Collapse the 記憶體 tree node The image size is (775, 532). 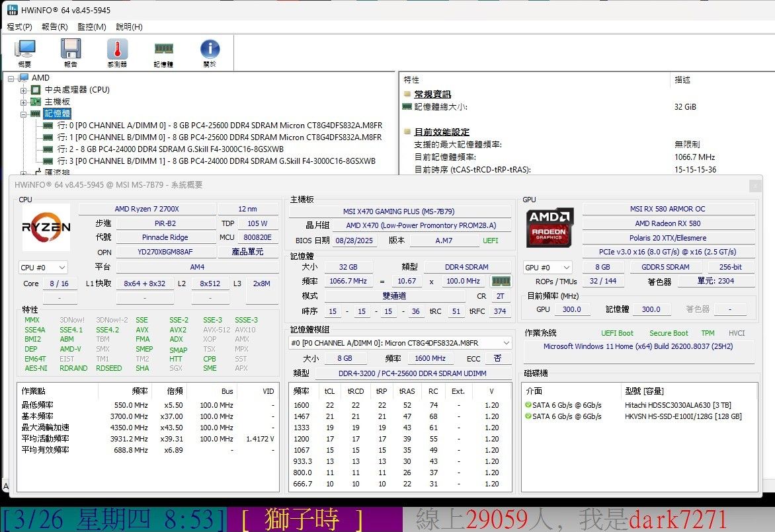point(24,114)
